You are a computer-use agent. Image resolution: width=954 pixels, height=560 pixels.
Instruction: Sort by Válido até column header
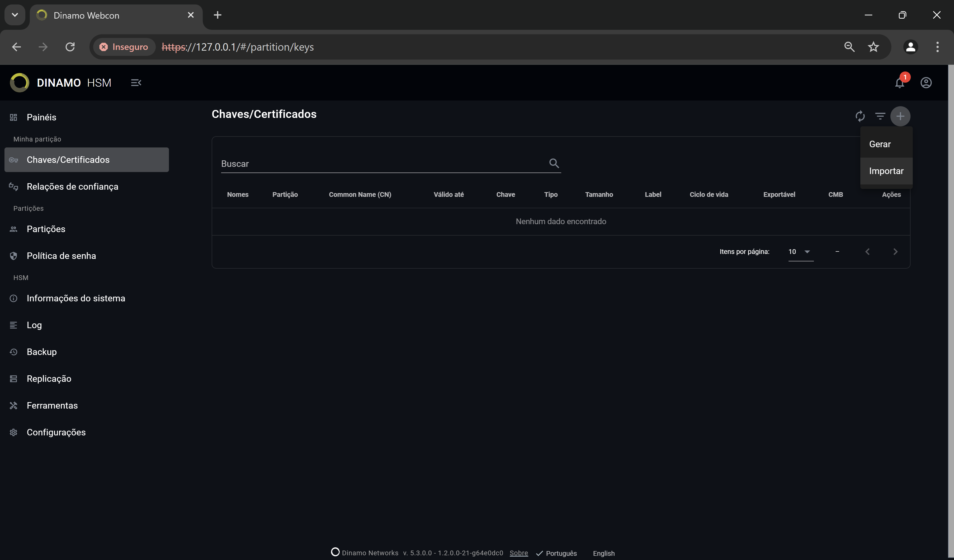[x=449, y=195]
